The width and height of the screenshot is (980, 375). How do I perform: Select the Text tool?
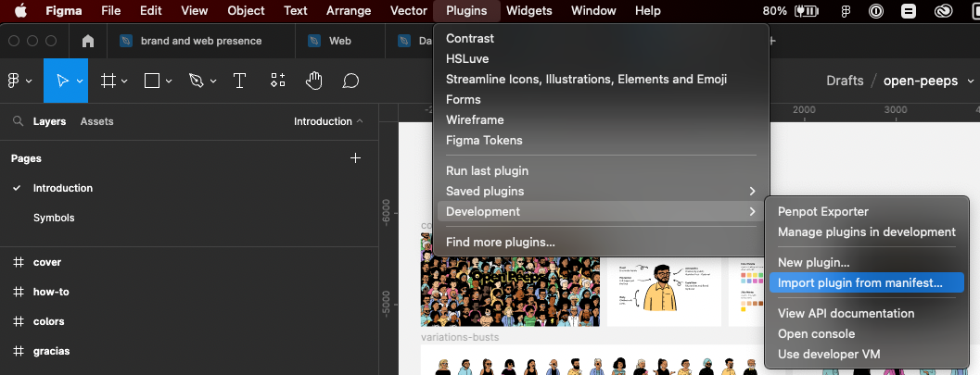[239, 81]
